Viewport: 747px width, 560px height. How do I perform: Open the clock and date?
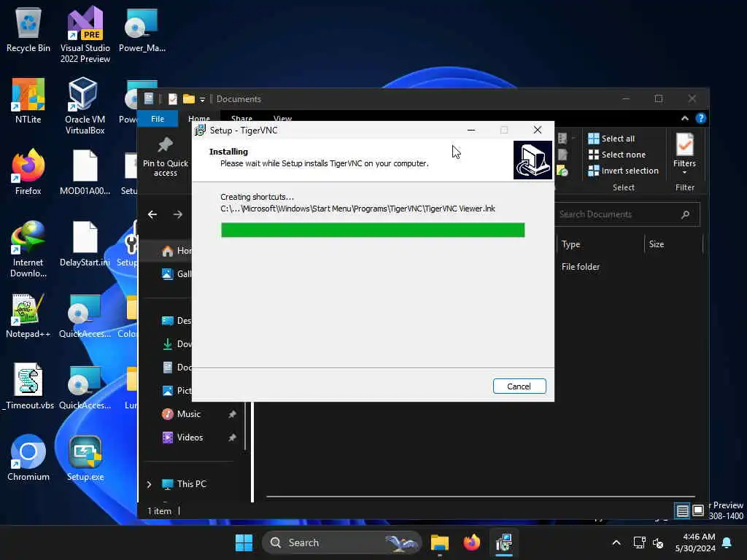pyautogui.click(x=695, y=542)
